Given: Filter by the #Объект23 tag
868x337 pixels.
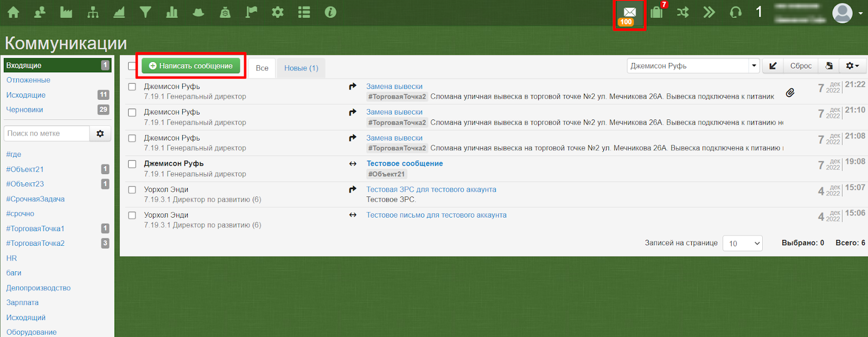Looking at the screenshot, I should 25,184.
